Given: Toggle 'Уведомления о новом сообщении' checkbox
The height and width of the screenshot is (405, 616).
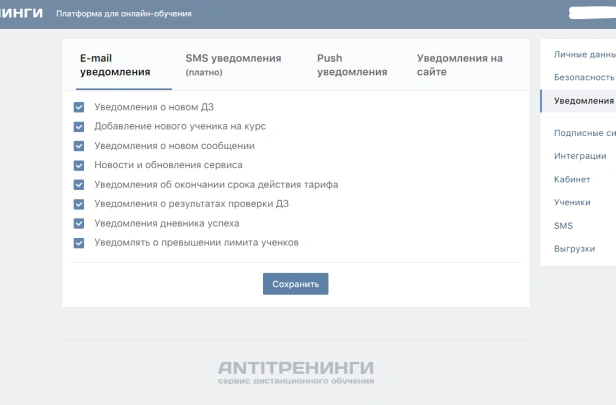Looking at the screenshot, I should (79, 146).
